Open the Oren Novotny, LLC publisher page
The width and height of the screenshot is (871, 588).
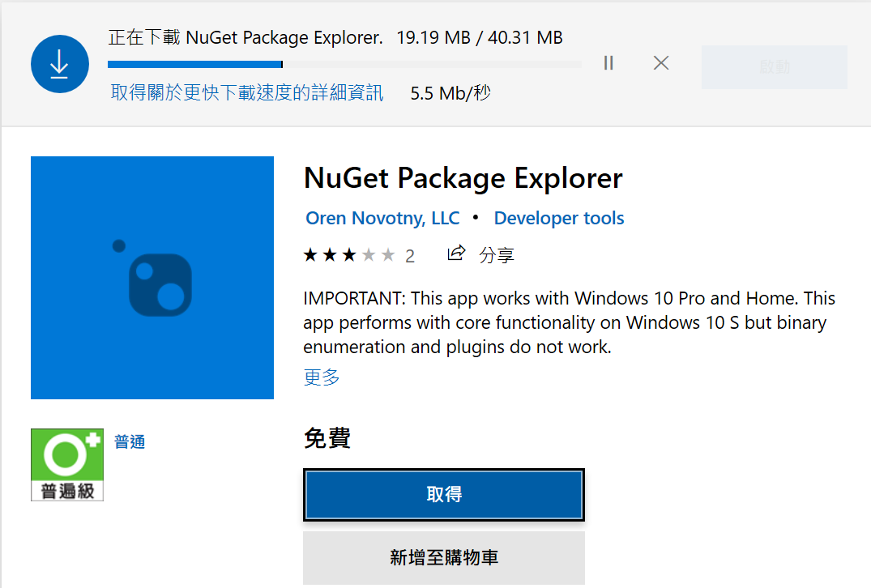[x=382, y=218]
